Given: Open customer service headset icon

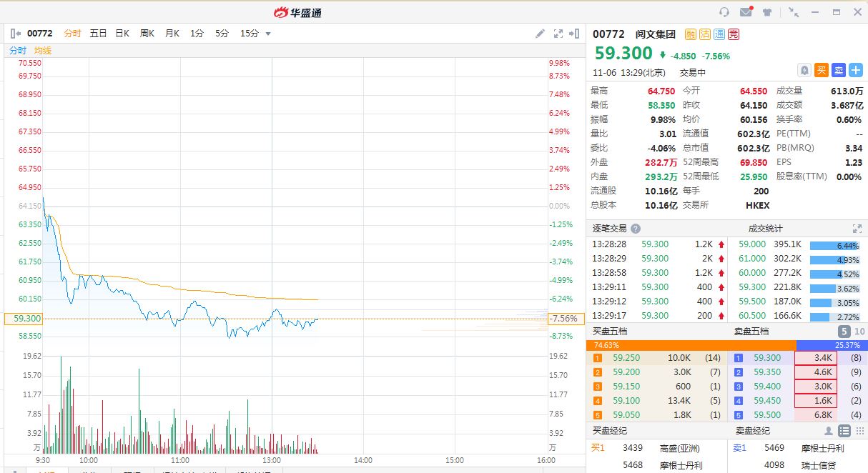Looking at the screenshot, I should tap(724, 12).
